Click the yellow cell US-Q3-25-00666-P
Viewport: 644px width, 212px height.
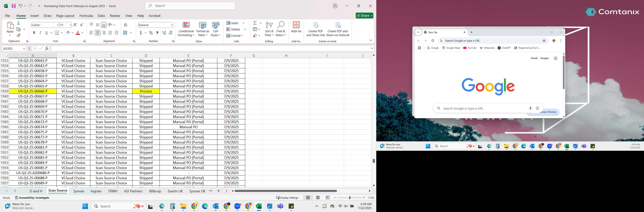[33, 91]
